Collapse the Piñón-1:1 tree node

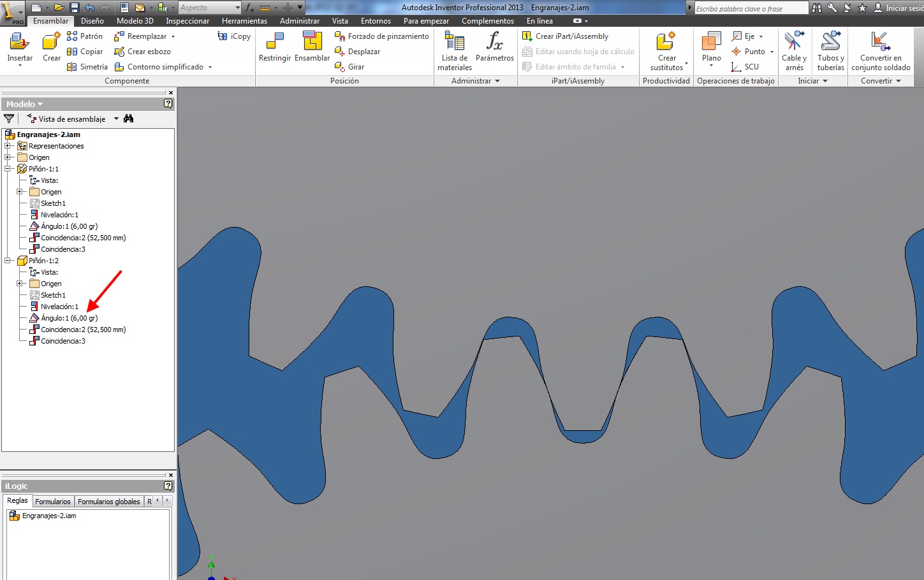(x=8, y=169)
